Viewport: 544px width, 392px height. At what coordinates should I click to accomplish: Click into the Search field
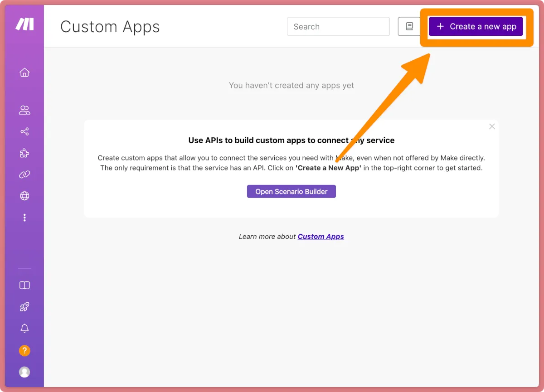click(338, 27)
